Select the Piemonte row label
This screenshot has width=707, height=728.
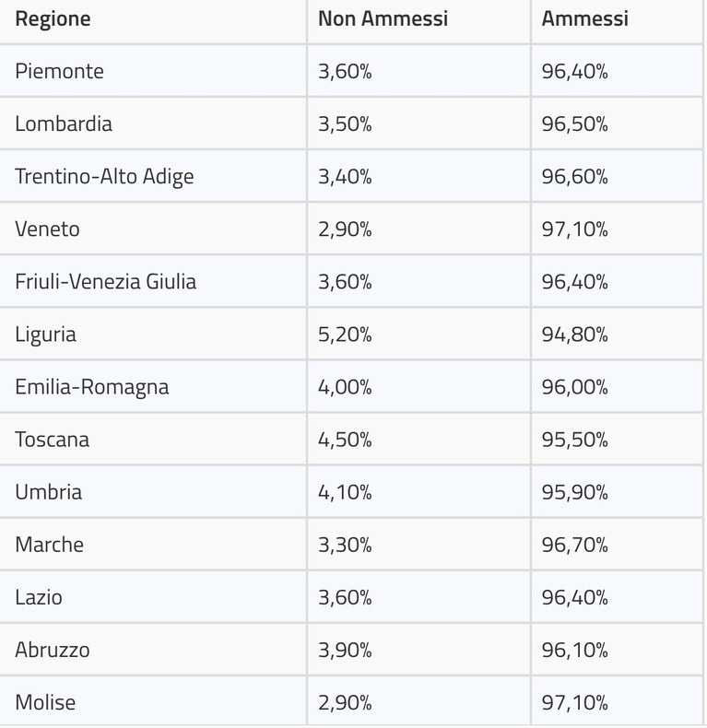[x=59, y=71]
